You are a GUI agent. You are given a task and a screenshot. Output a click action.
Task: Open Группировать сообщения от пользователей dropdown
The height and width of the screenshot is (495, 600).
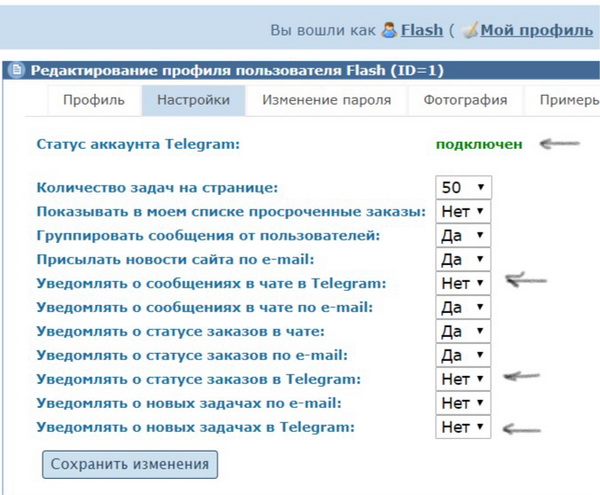[463, 236]
